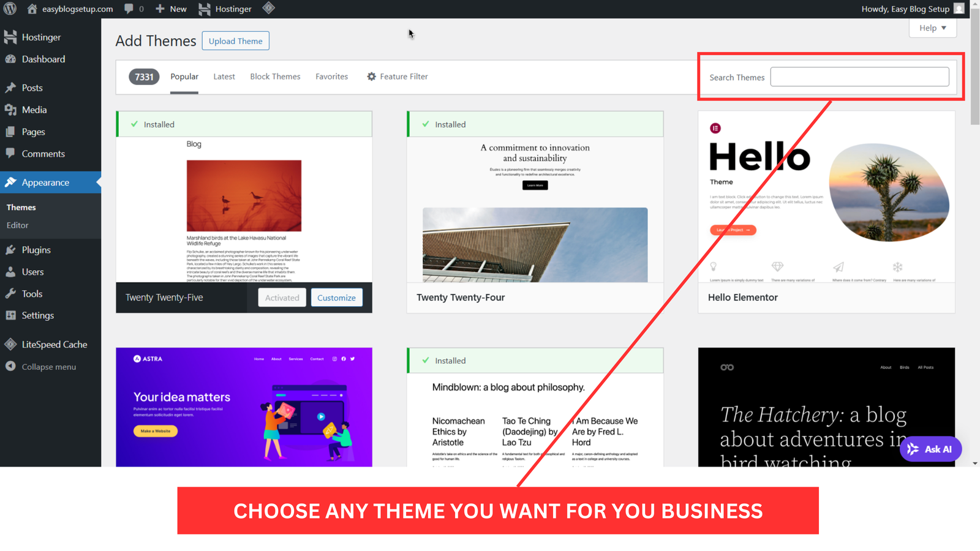Viewport: 980px width, 551px height.
Task: Click the Tools wrench icon
Action: pyautogui.click(x=10, y=293)
